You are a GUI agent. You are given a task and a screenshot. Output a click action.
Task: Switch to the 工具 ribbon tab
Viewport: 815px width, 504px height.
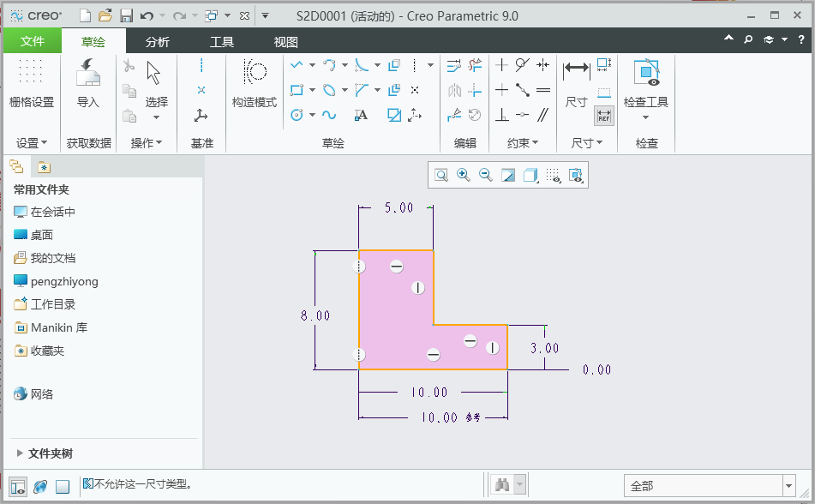click(x=222, y=42)
